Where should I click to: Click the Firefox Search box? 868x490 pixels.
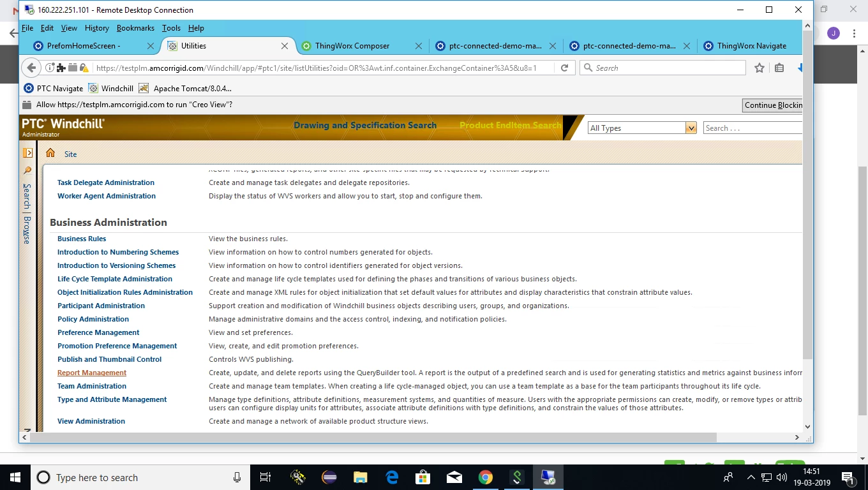tap(662, 68)
